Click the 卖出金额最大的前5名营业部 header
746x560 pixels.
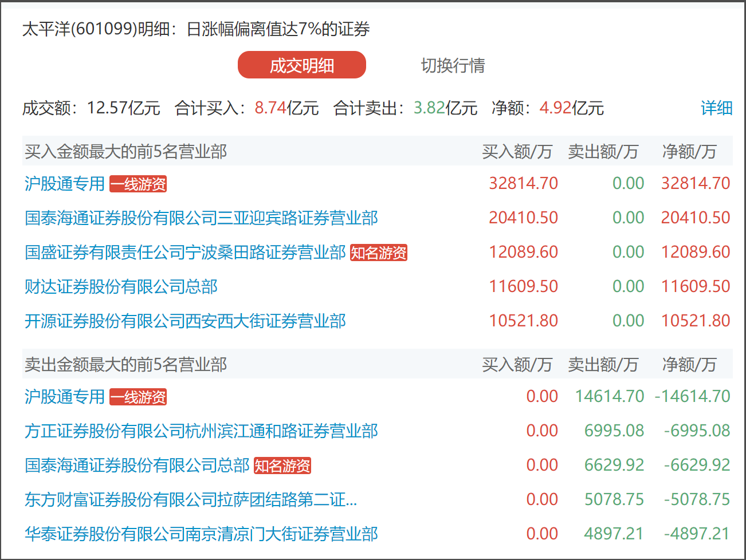(125, 365)
